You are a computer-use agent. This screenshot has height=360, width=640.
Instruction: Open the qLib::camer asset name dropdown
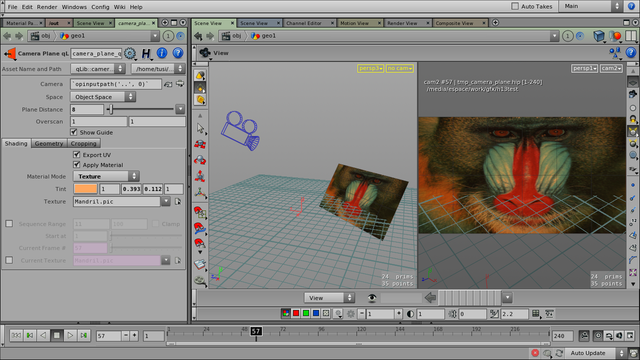point(98,69)
